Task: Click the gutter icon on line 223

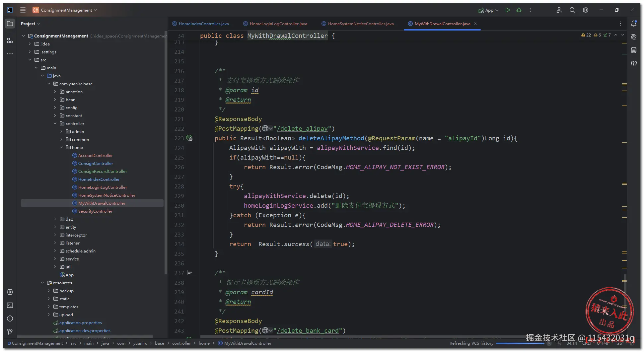Action: [x=189, y=138]
